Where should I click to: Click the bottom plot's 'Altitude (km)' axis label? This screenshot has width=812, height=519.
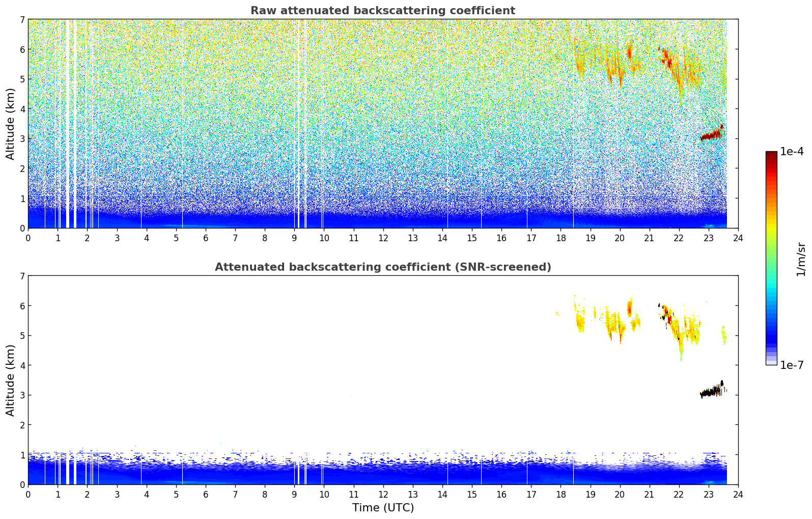(x=10, y=380)
